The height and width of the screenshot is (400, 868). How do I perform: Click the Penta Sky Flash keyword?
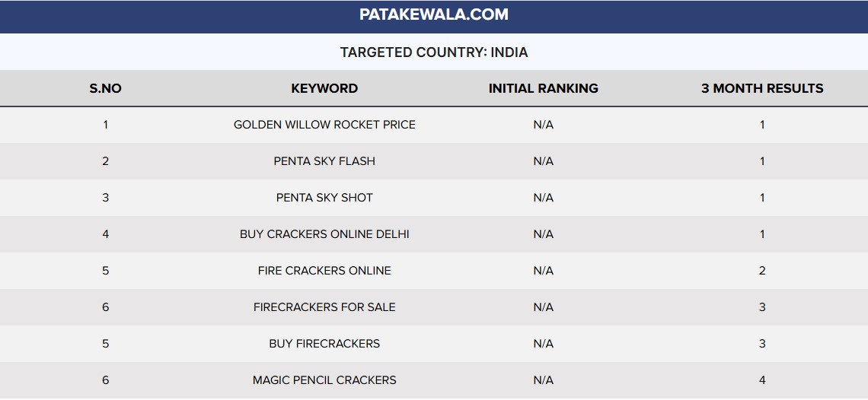(324, 161)
